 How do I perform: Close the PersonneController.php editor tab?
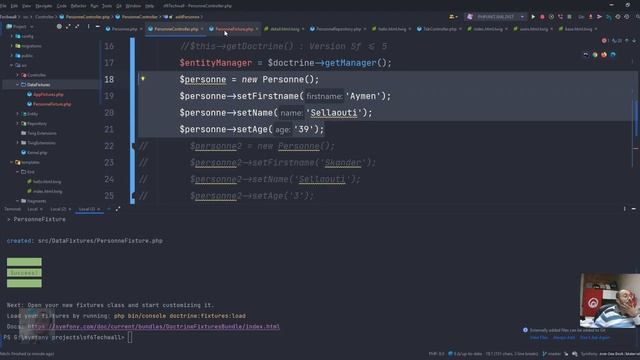click(202, 29)
